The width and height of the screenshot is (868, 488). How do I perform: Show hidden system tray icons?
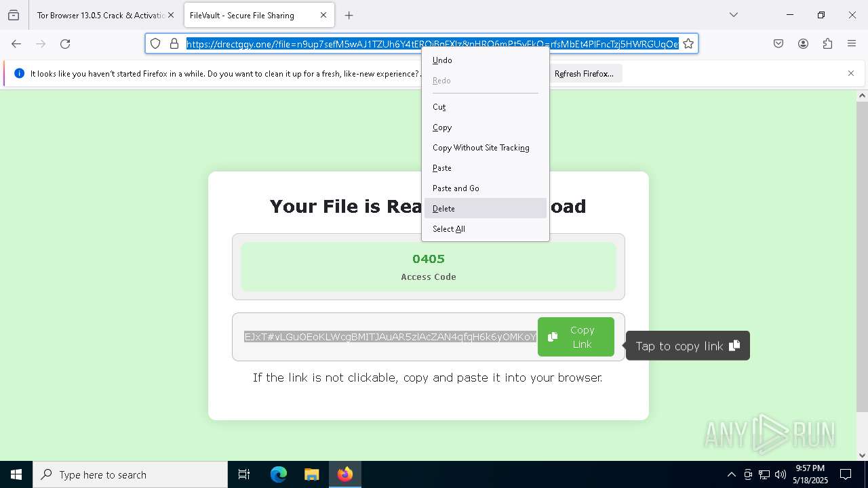pyautogui.click(x=731, y=474)
